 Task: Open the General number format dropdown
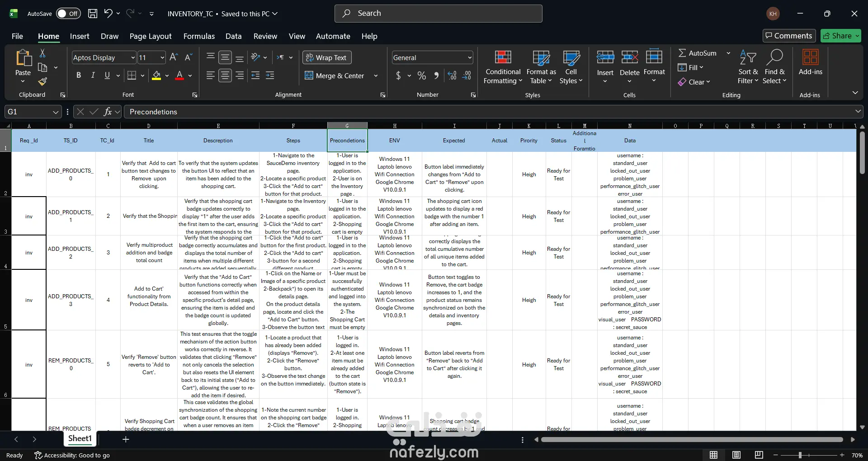tap(470, 58)
